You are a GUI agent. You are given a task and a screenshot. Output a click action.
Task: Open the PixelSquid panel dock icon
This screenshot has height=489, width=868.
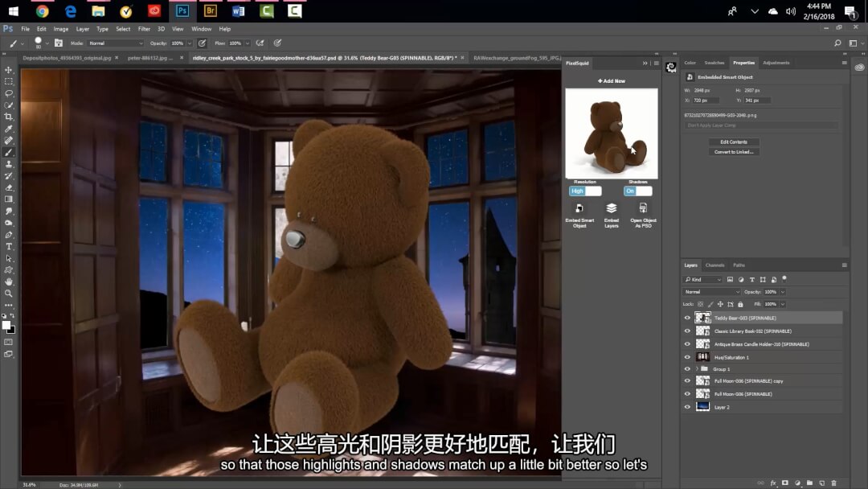(x=671, y=67)
